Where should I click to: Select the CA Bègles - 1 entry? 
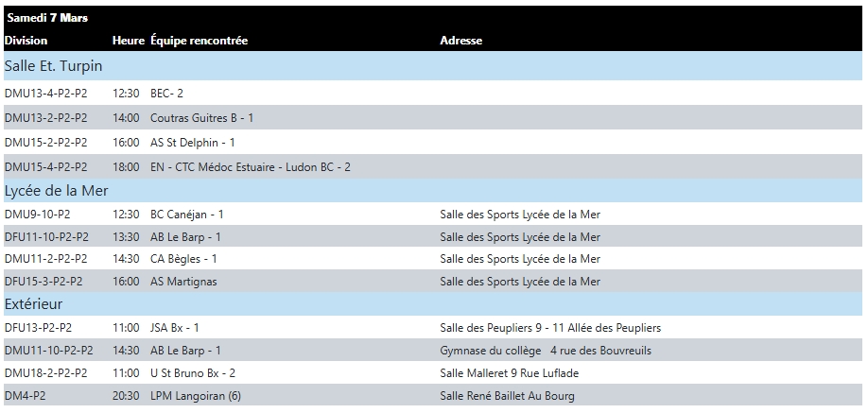(183, 259)
